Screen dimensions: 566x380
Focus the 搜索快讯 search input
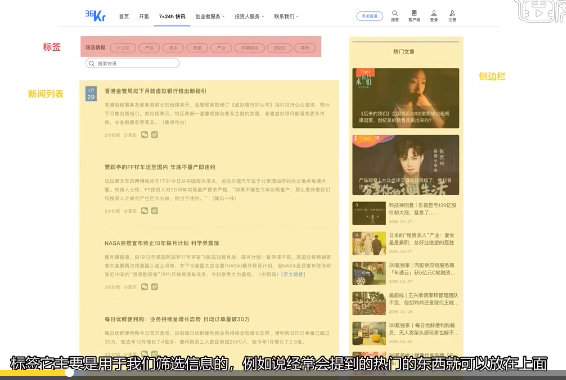pos(132,63)
